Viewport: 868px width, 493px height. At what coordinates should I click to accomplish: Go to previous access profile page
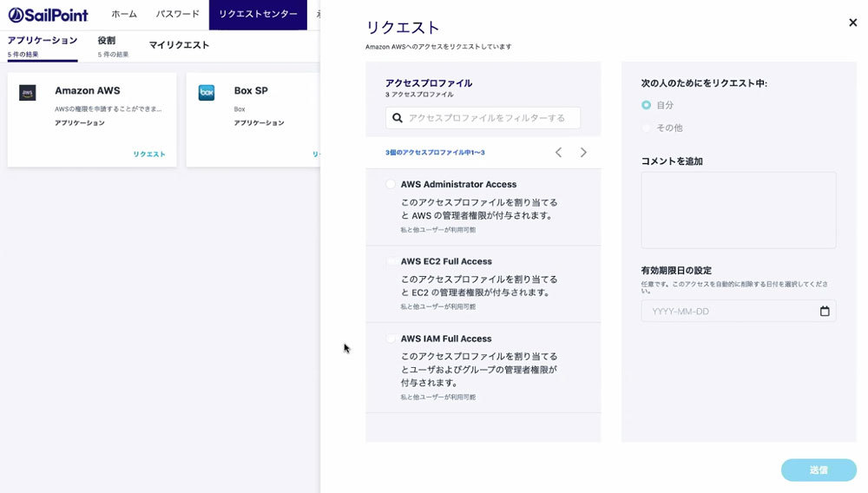coord(558,153)
